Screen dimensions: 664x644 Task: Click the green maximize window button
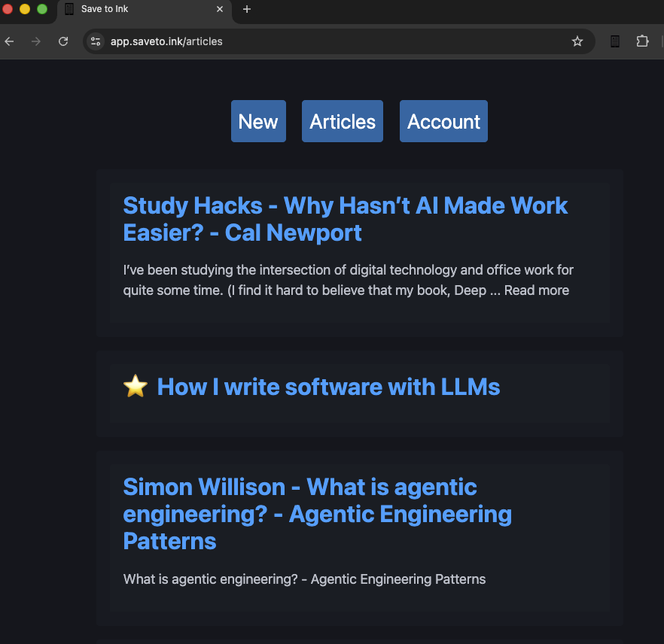click(42, 9)
